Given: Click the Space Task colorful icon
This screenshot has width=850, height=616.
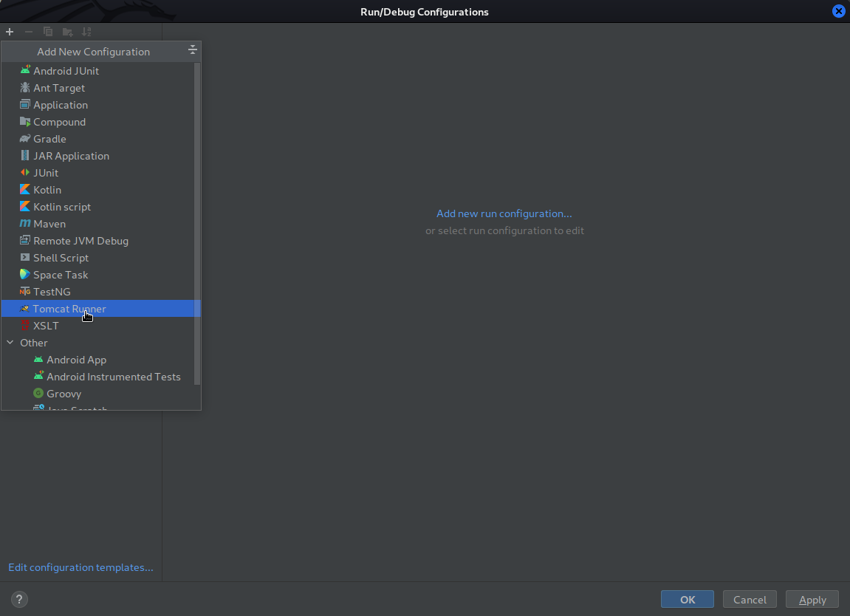Looking at the screenshot, I should click(x=25, y=274).
